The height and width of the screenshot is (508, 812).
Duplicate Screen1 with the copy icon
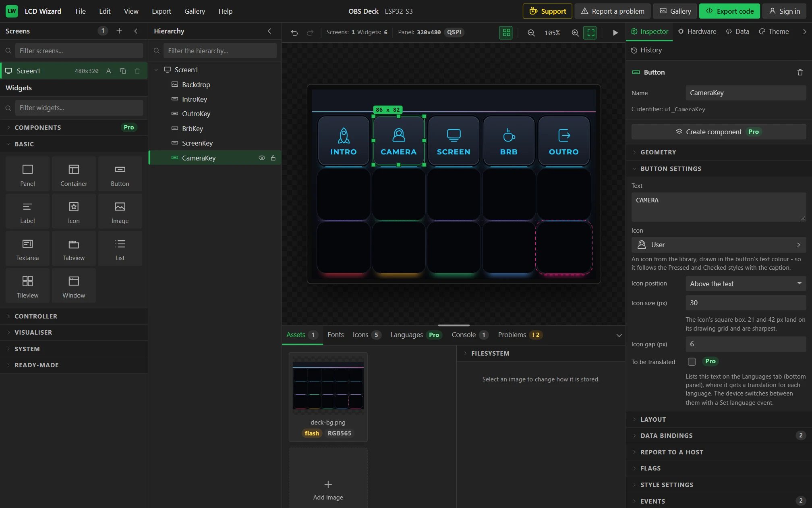[123, 71]
